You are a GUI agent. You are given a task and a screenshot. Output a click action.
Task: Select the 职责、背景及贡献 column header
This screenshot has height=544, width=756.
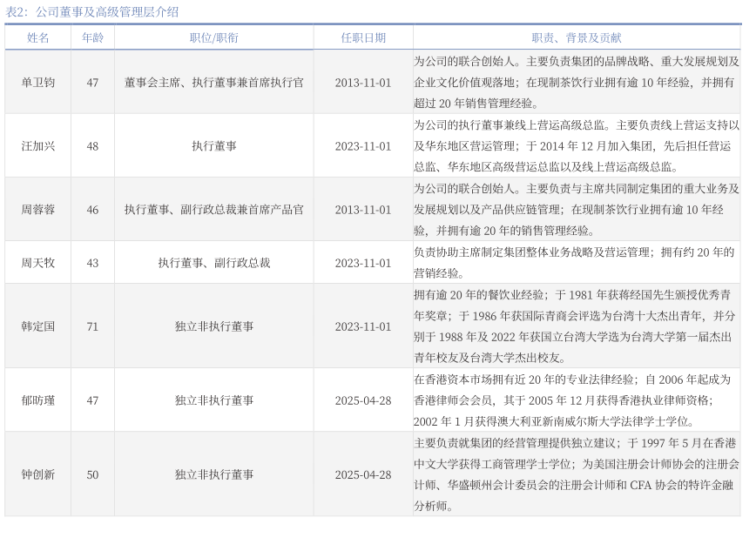[x=576, y=38]
